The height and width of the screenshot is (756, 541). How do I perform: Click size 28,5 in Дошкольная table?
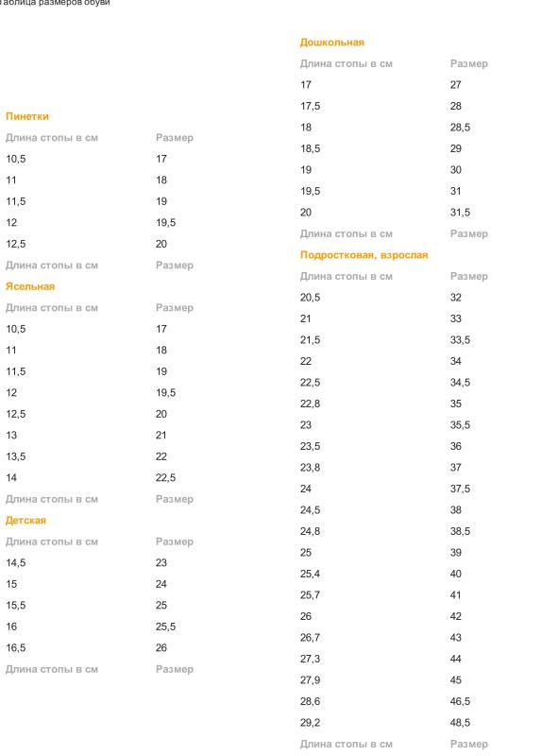point(460,128)
